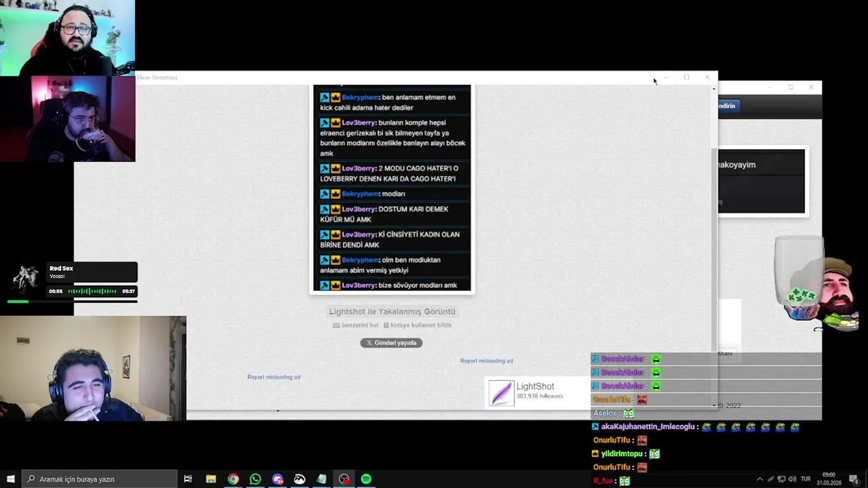Click the flag icon beside kötüye kullanım bildir
The height and width of the screenshot is (488, 868).
point(385,325)
